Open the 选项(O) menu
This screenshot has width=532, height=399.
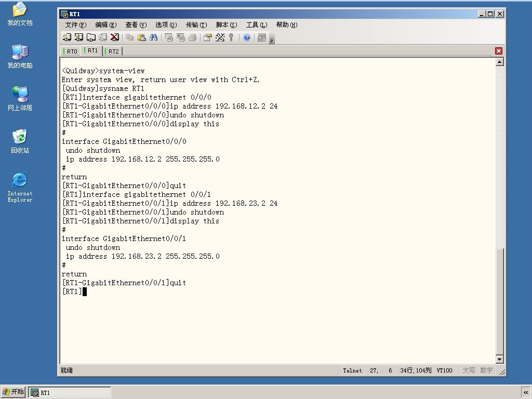[166, 25]
